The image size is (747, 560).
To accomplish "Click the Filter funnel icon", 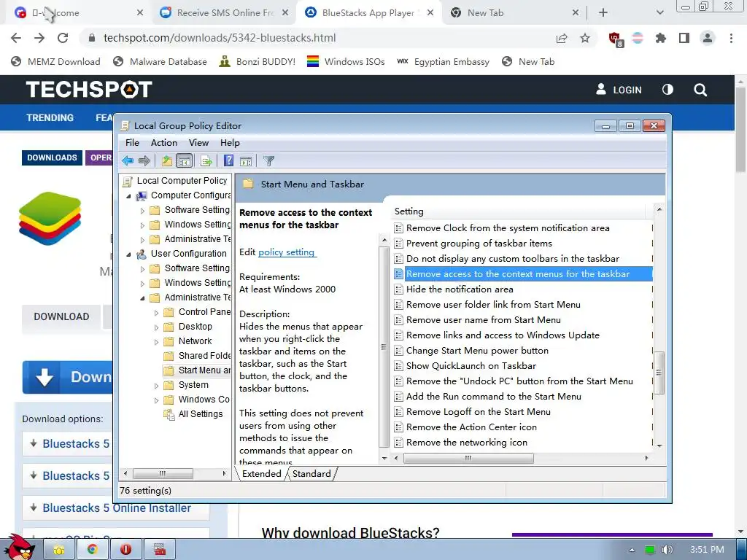I will click(268, 161).
